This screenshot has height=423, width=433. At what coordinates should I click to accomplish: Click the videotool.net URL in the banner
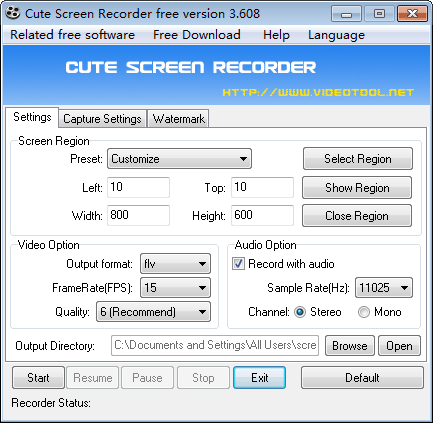(318, 92)
